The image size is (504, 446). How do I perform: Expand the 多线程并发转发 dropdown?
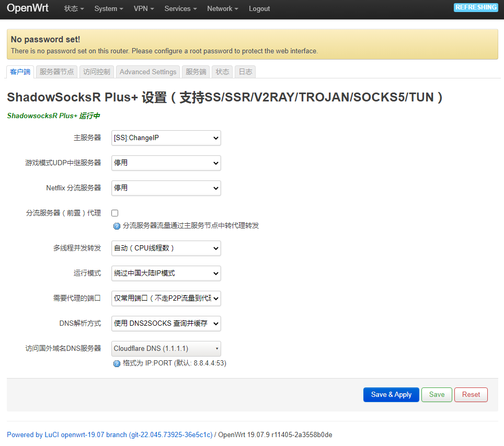click(x=166, y=248)
